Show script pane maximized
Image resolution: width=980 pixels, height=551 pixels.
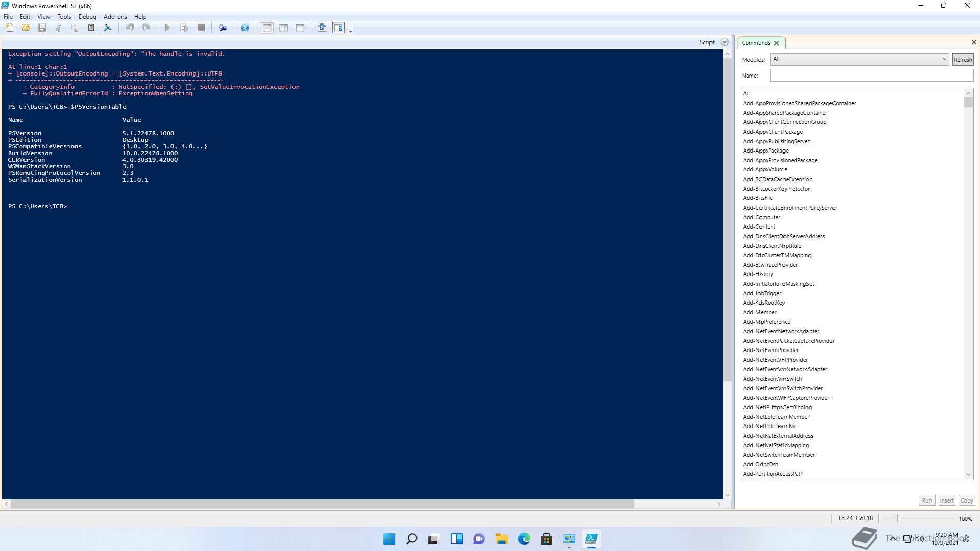click(300, 28)
